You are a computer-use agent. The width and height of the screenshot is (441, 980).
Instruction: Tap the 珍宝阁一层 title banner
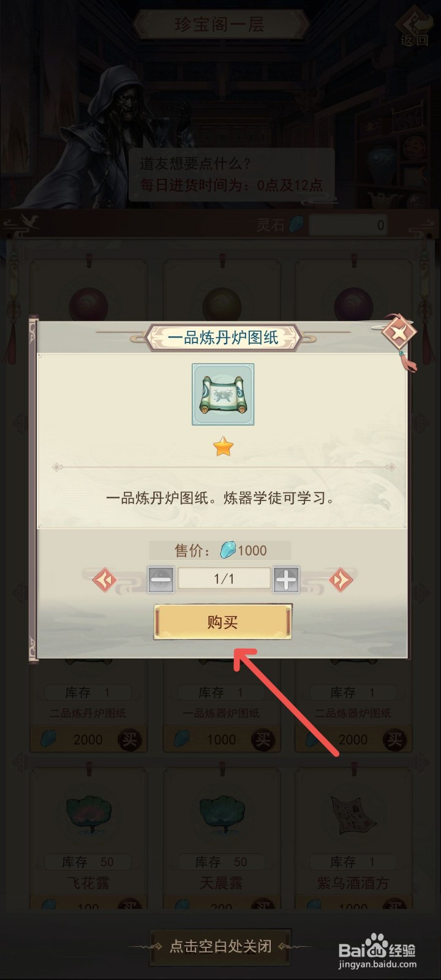[219, 24]
